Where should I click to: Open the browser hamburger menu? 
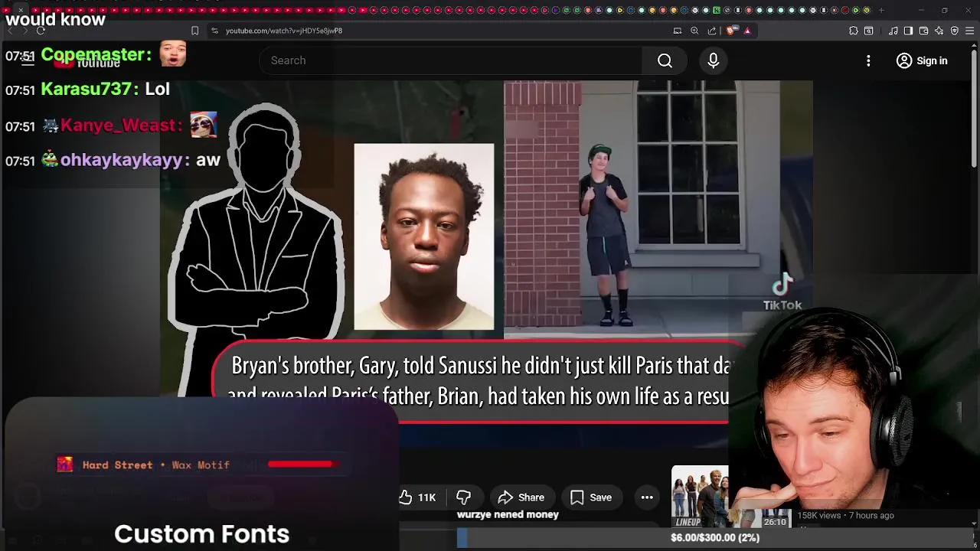[969, 31]
